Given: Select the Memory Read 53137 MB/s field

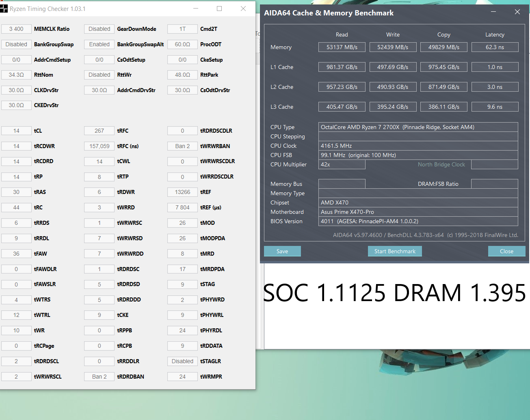Looking at the screenshot, I should (x=342, y=47).
